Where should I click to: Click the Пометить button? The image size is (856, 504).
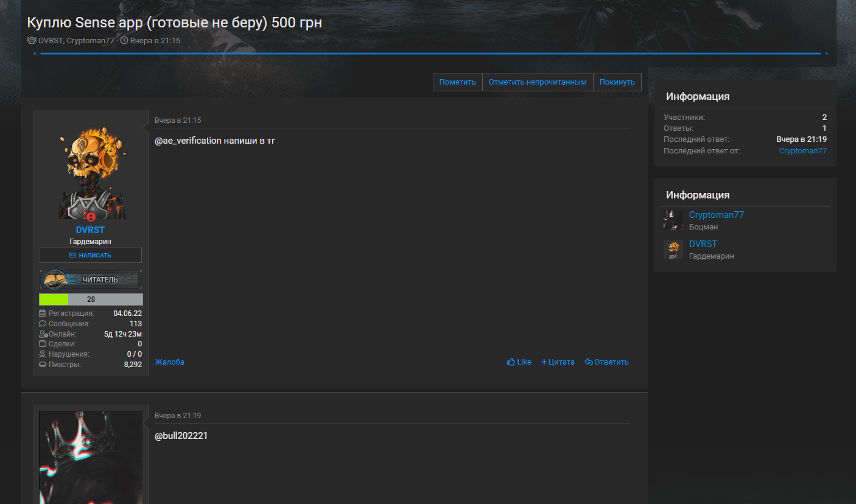[457, 82]
